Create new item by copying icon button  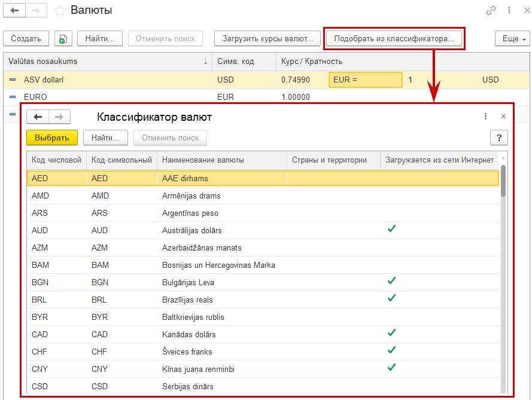coord(63,39)
